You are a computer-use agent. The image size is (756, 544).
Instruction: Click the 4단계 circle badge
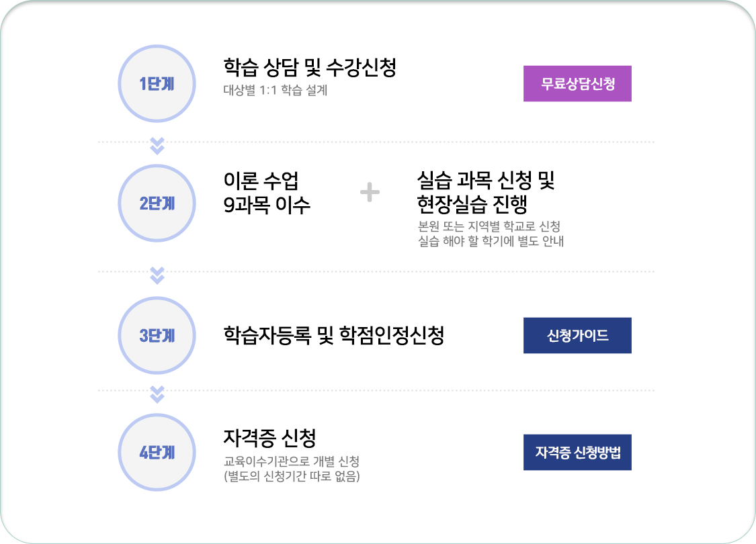point(157,453)
